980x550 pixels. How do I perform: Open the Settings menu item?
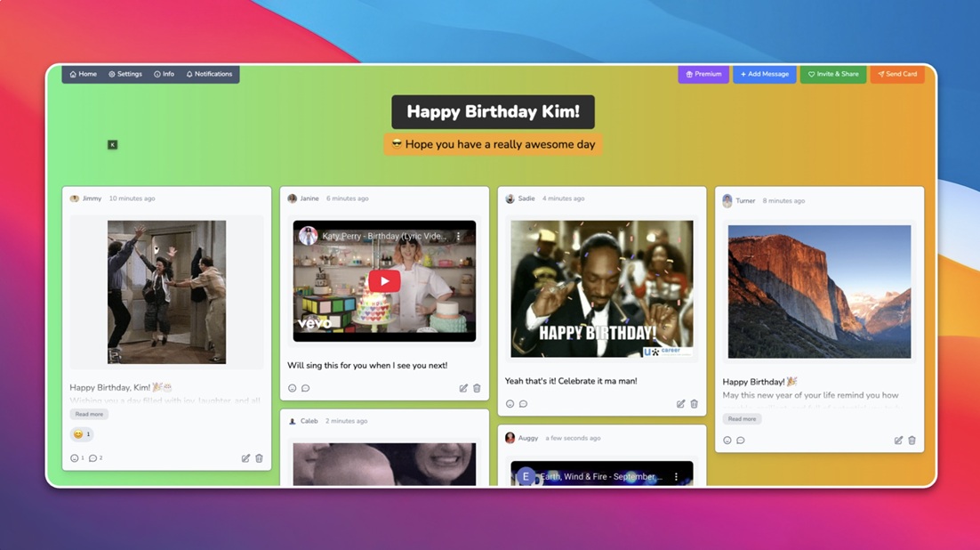(x=125, y=74)
